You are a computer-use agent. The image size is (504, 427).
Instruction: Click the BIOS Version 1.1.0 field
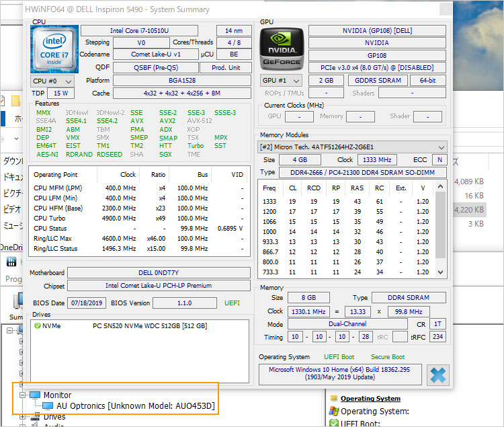185,303
